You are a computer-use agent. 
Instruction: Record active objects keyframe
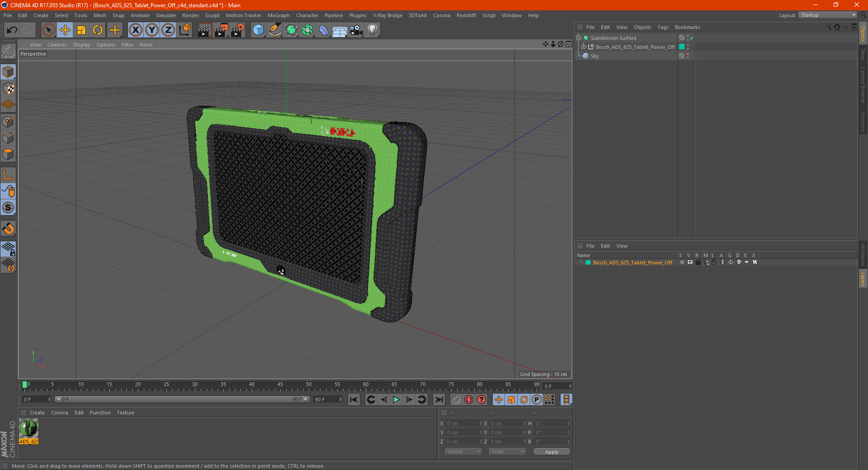pos(456,399)
